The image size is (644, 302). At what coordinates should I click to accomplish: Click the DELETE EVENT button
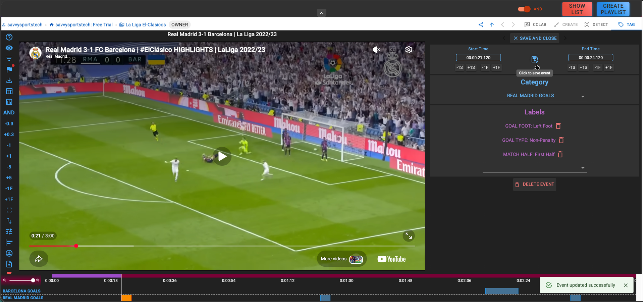[x=534, y=184]
